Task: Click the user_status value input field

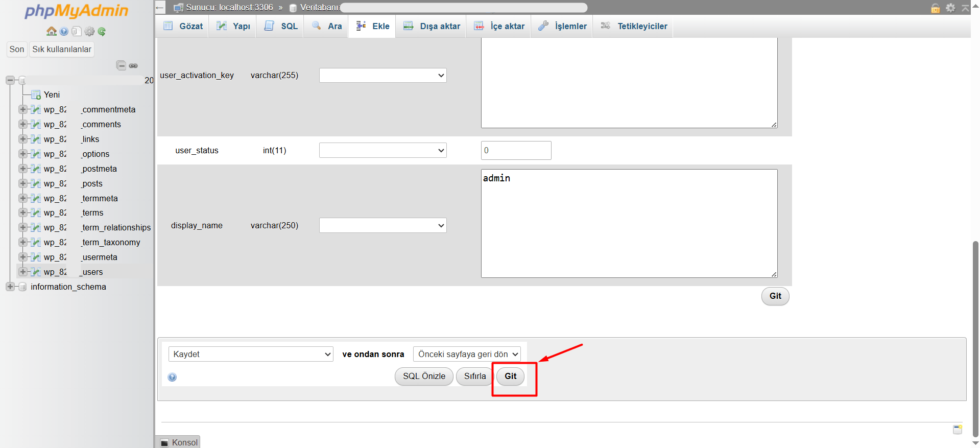Action: 516,150
